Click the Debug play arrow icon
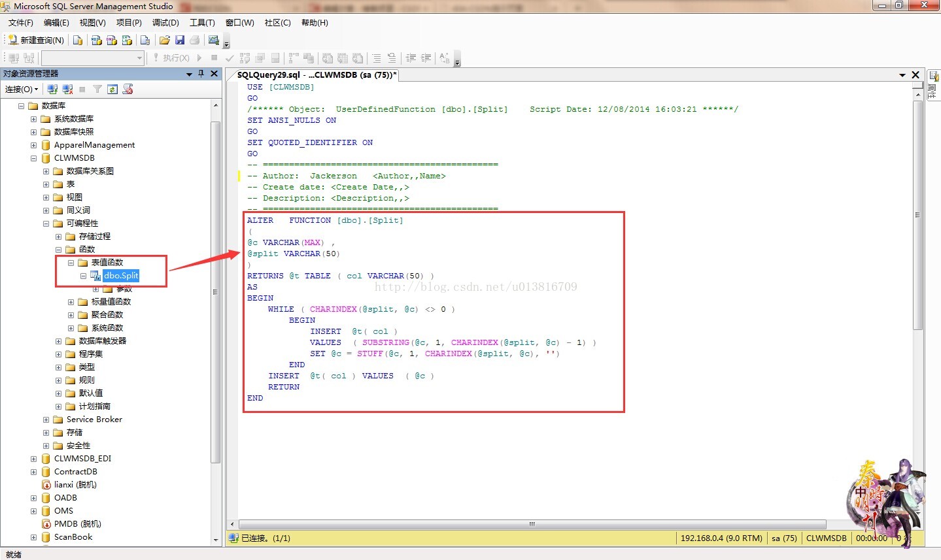 pos(199,58)
